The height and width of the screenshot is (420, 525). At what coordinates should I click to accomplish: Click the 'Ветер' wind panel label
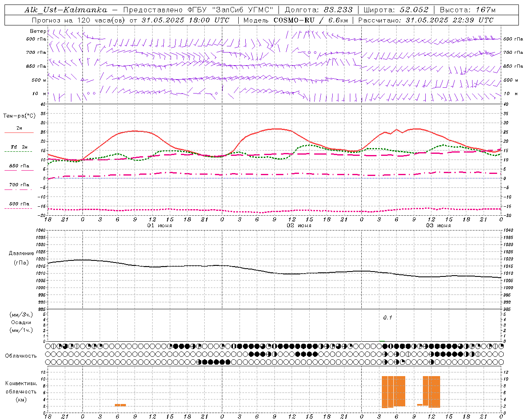(x=38, y=31)
